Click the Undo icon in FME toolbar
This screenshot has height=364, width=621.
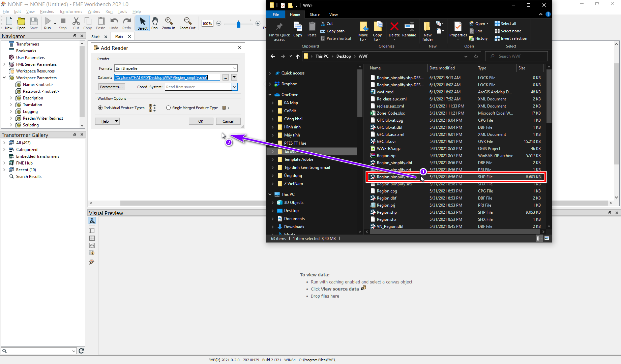point(114,23)
